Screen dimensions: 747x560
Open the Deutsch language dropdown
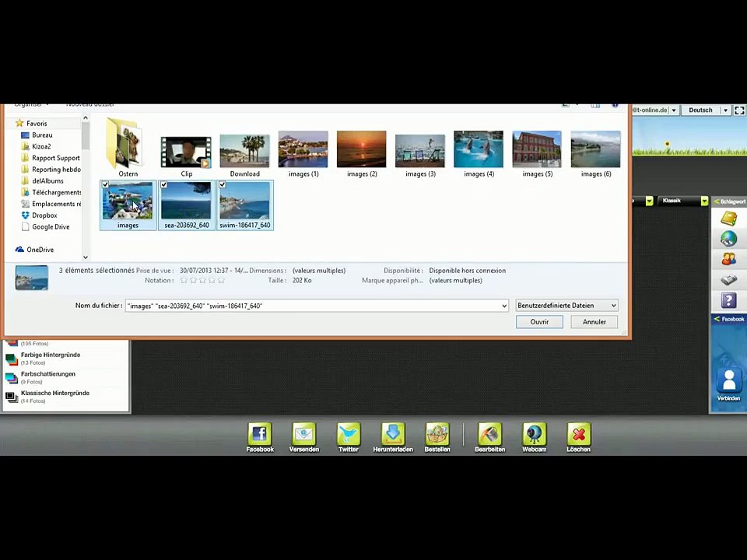pyautogui.click(x=725, y=110)
